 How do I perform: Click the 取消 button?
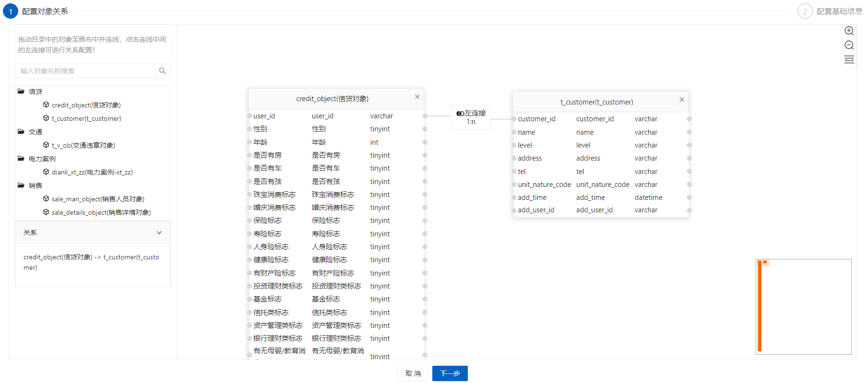pyautogui.click(x=413, y=373)
